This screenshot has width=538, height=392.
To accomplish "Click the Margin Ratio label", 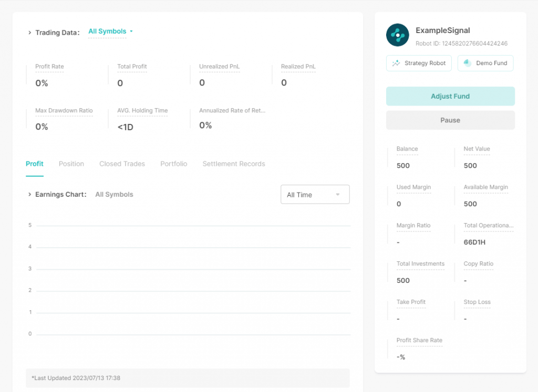I will [x=413, y=226].
